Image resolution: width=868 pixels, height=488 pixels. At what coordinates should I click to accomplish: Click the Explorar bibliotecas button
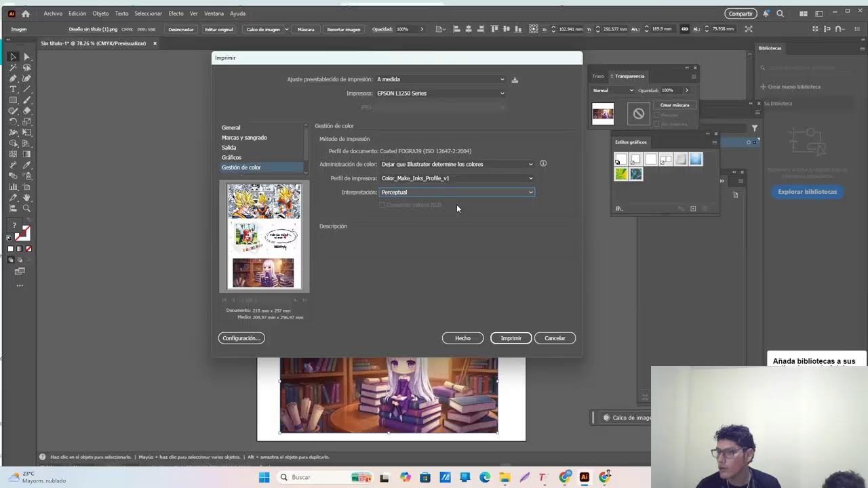pos(807,192)
